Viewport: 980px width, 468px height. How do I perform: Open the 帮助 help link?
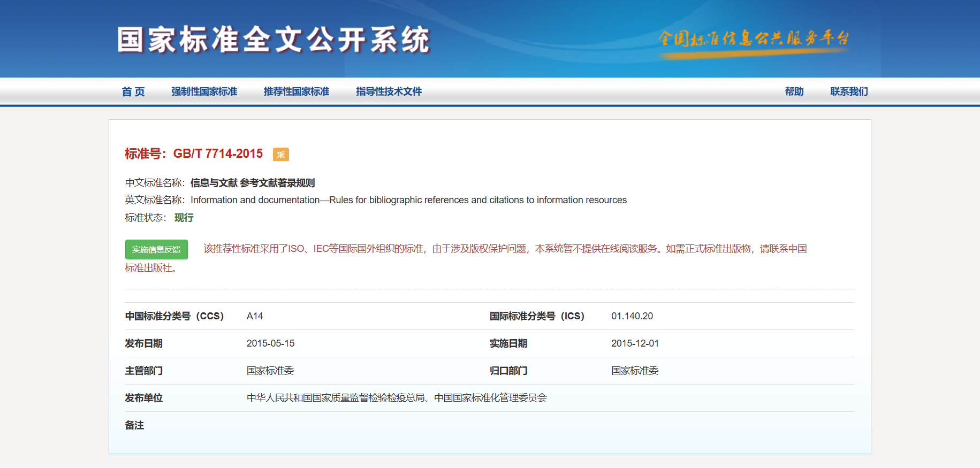coord(794,91)
